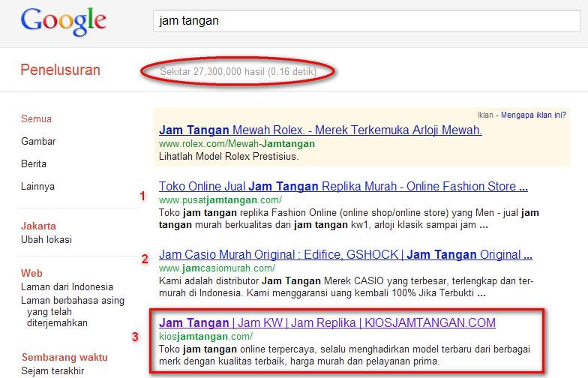Click the 'Iklan' ad label

[x=486, y=115]
